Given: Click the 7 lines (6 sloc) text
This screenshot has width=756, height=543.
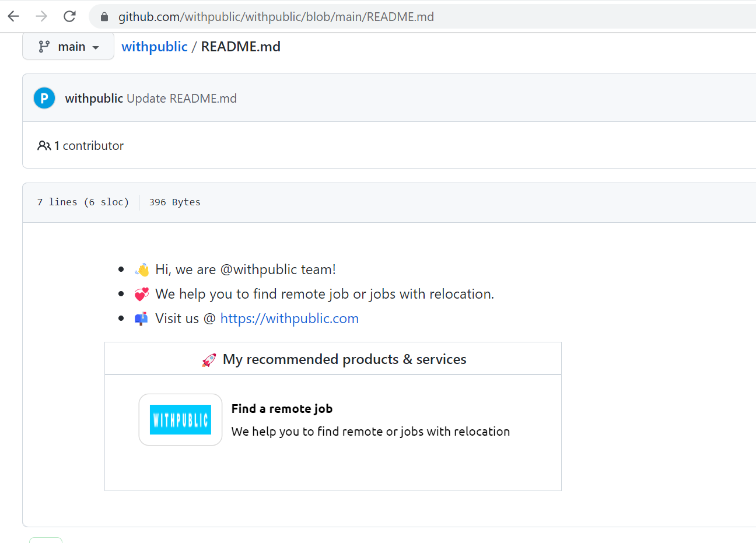Looking at the screenshot, I should pos(83,202).
